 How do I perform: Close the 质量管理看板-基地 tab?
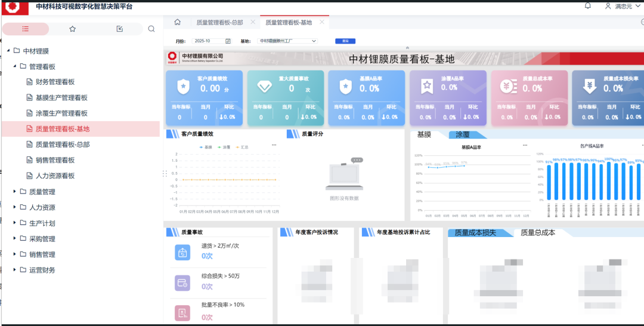click(x=322, y=22)
